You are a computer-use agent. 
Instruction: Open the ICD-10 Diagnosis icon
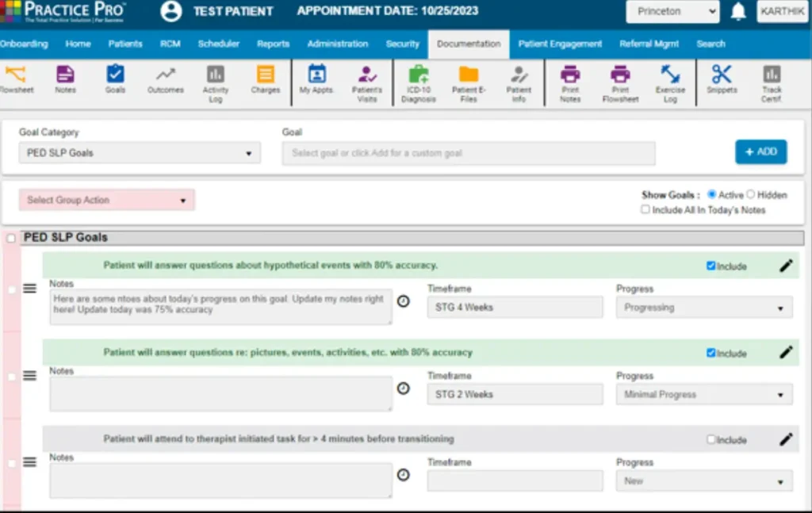[x=419, y=82]
